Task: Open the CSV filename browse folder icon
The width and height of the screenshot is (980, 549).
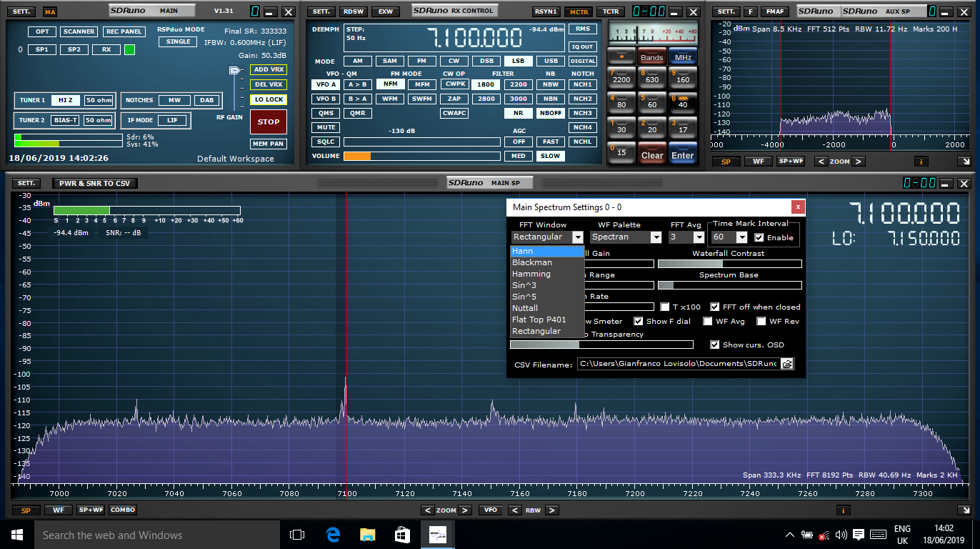Action: [787, 364]
